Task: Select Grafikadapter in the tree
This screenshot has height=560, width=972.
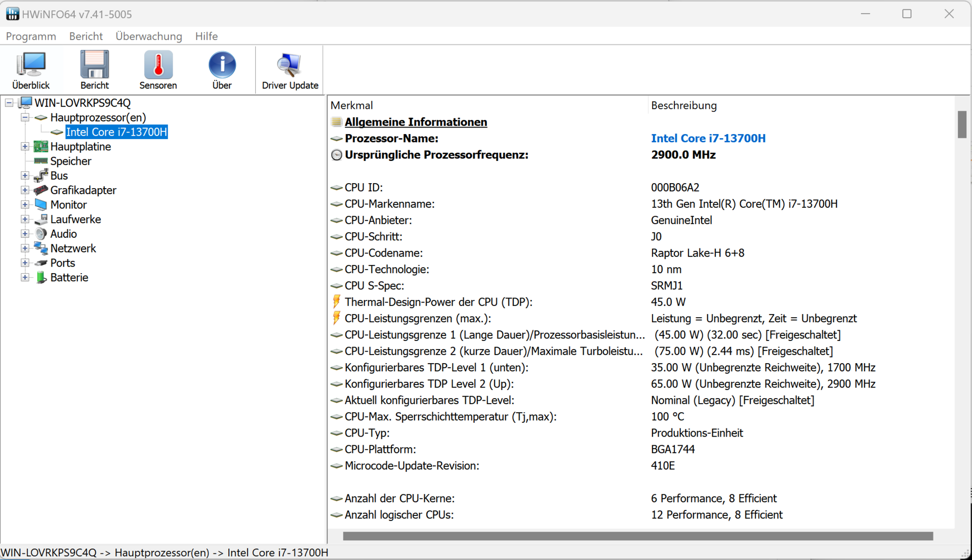Action: point(83,190)
